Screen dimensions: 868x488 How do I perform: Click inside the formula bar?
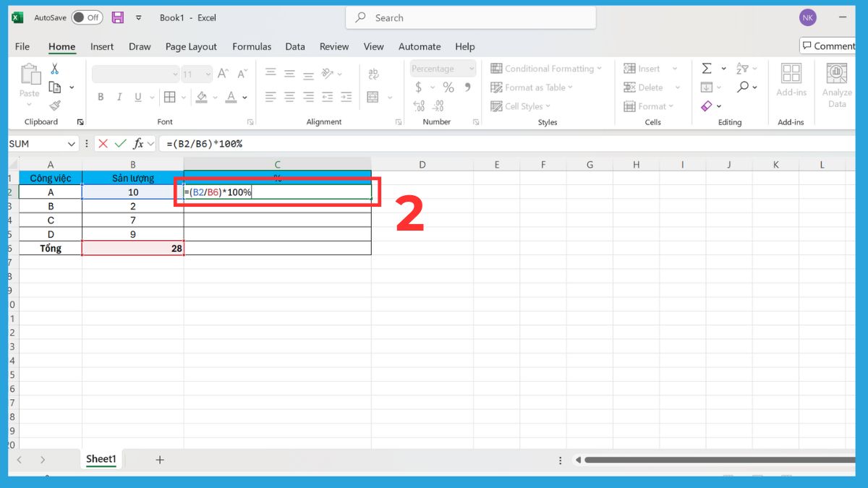[x=289, y=142]
